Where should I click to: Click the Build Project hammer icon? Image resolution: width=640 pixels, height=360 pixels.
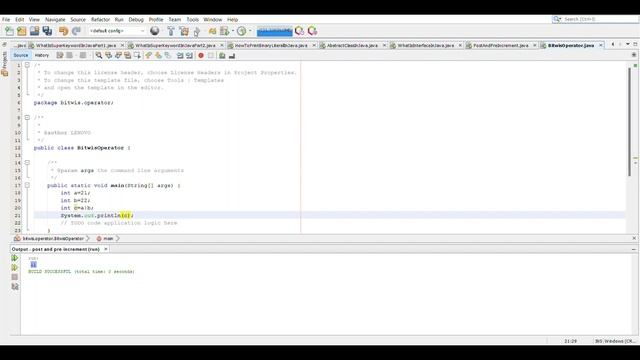point(171,31)
